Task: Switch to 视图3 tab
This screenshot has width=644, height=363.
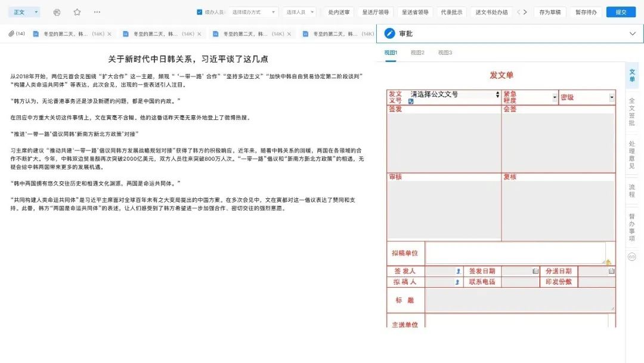Action: point(445,53)
